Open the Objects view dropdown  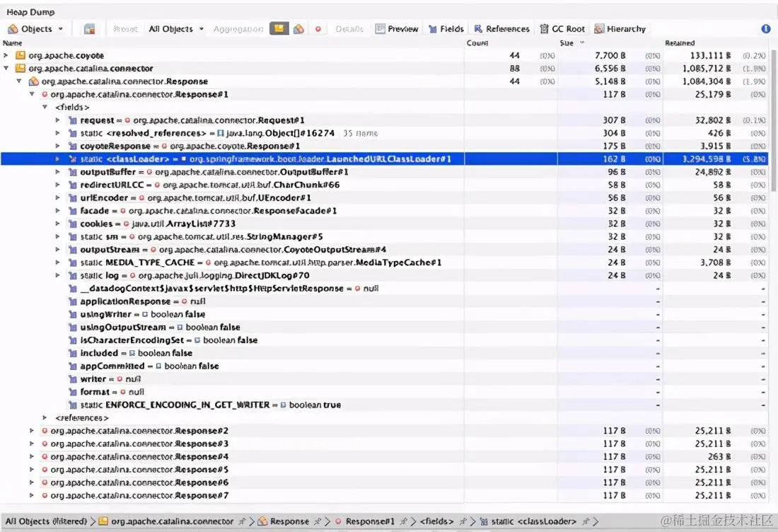pyautogui.click(x=36, y=29)
